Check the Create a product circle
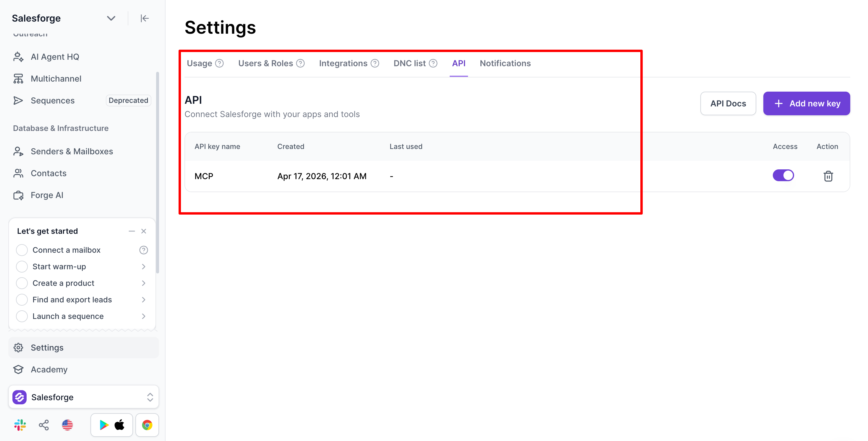The height and width of the screenshot is (441, 868). (22, 283)
